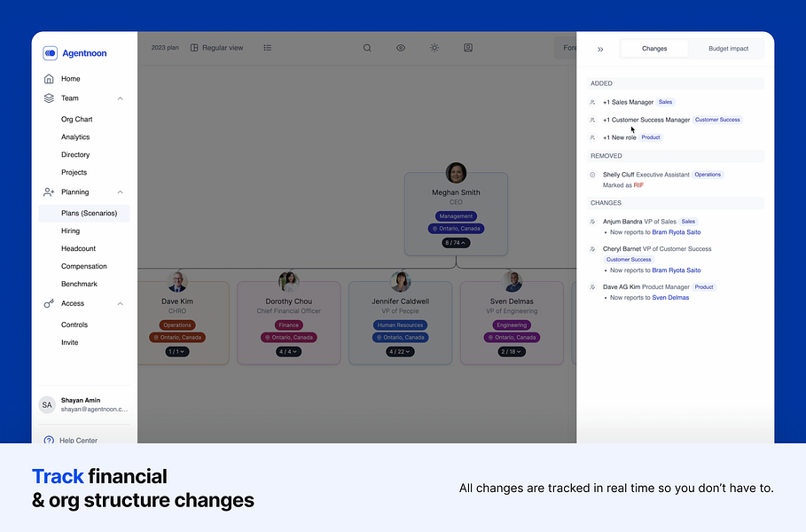This screenshot has height=532, width=806.
Task: Click the search magnifier icon
Action: tap(367, 48)
